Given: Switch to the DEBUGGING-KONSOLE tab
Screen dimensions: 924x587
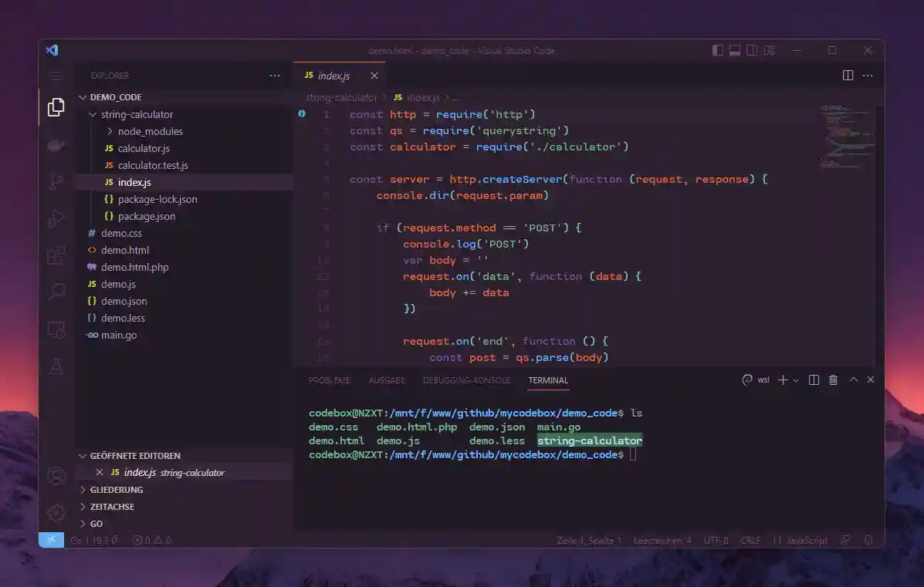Looking at the screenshot, I should click(x=466, y=380).
